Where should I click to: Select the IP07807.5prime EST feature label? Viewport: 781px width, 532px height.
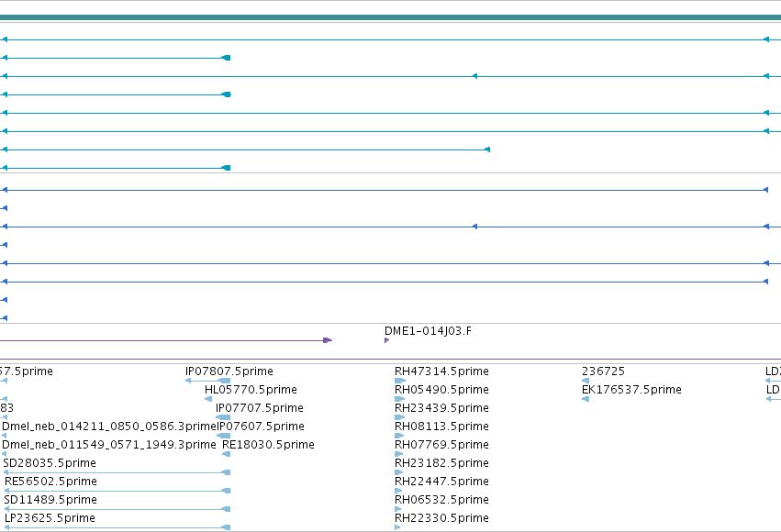(229, 371)
